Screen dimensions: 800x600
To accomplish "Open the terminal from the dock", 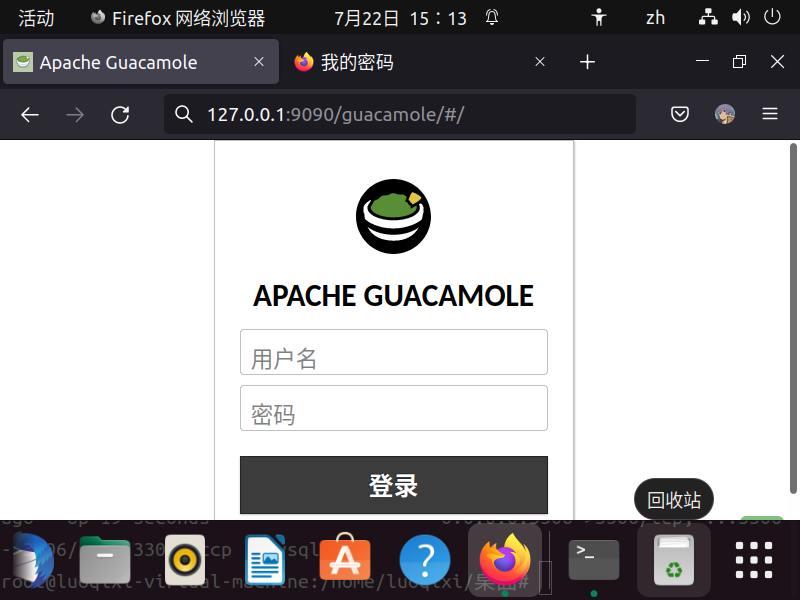I will tap(593, 559).
